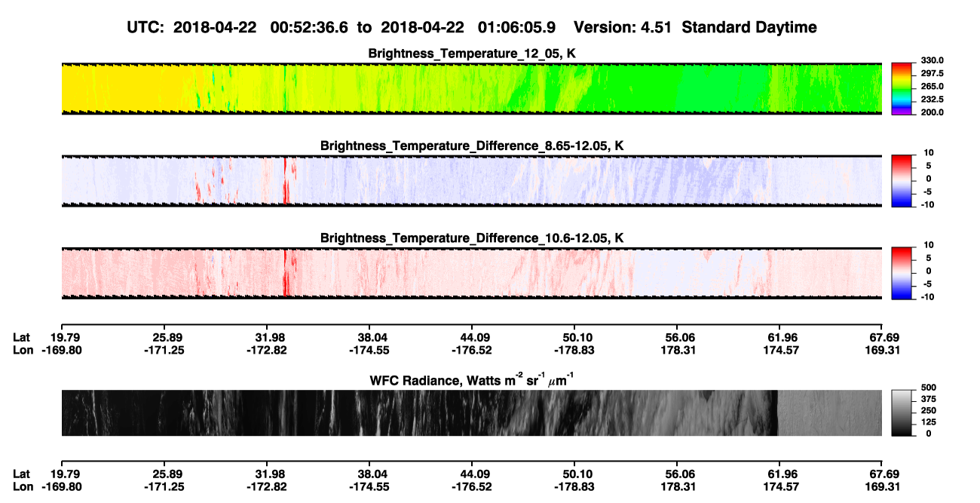Click latitude 31.98 on the upper axis
The height and width of the screenshot is (503, 980).
click(x=266, y=338)
